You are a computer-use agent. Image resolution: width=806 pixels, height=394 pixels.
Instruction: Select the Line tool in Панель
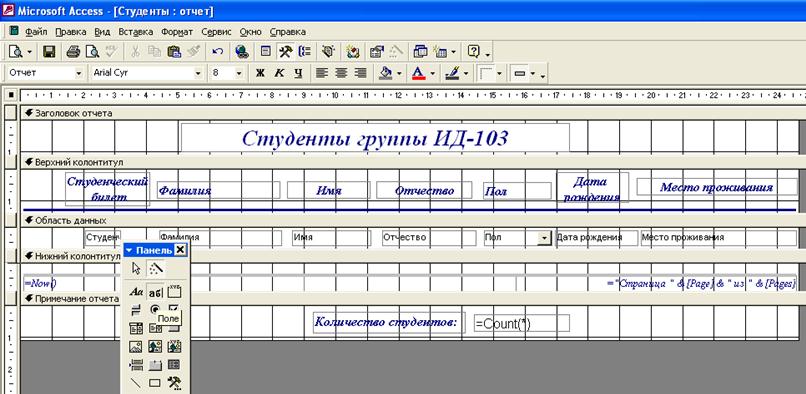[x=136, y=383]
